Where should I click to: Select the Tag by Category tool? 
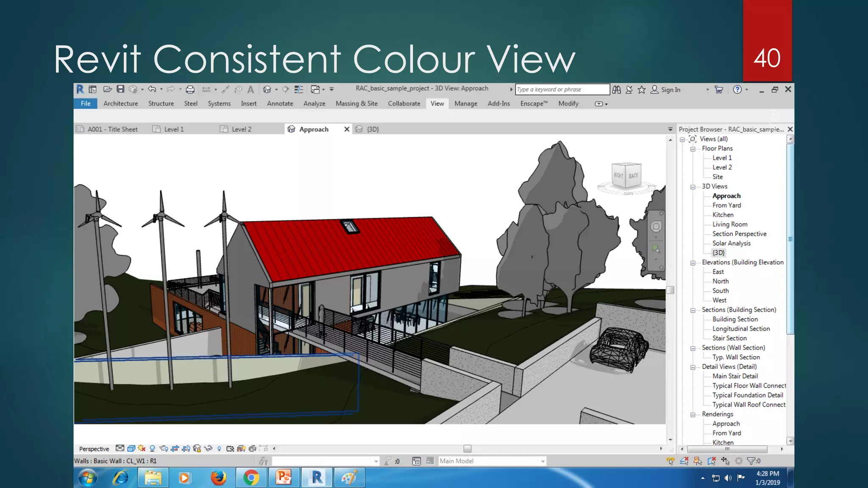coord(238,89)
